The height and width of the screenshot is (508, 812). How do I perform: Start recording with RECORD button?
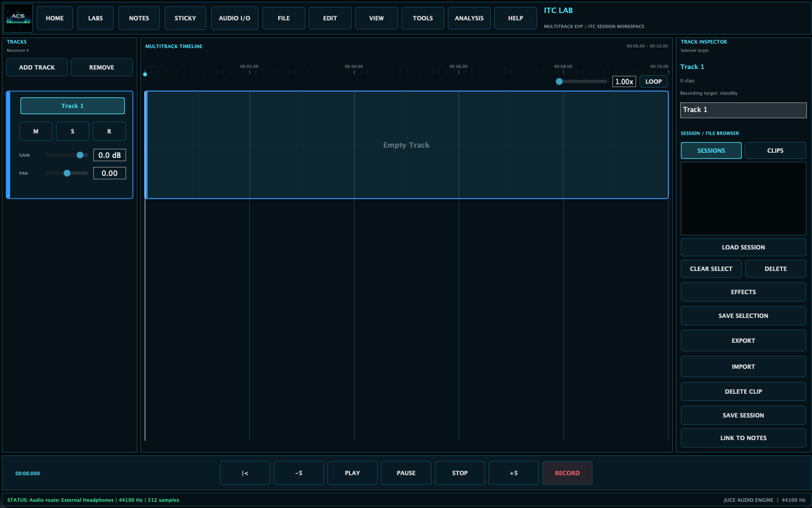coord(567,473)
